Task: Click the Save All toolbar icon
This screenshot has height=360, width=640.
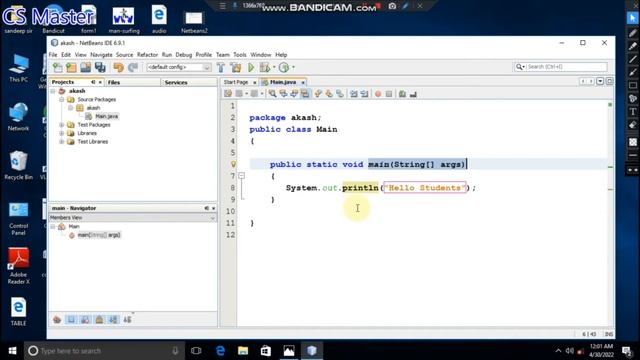Action: pyautogui.click(x=100, y=67)
